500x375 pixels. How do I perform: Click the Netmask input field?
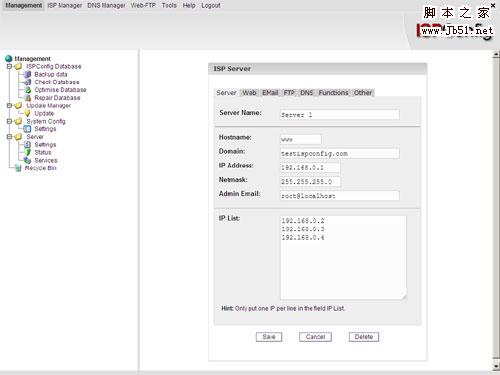click(310, 182)
